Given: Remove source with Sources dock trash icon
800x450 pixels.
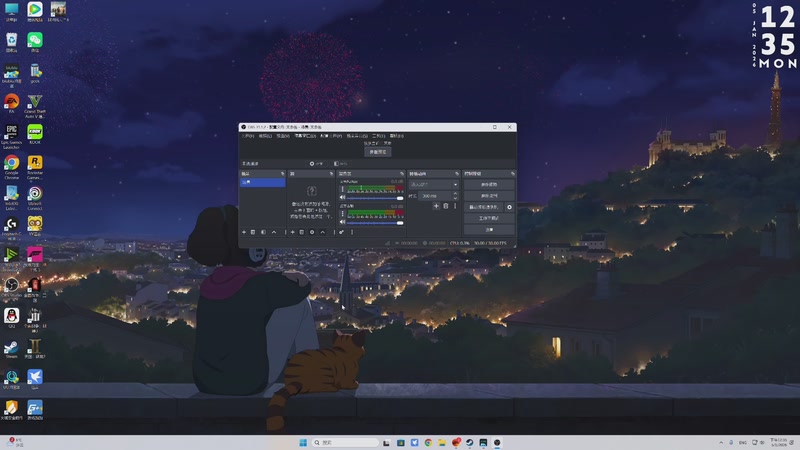Looking at the screenshot, I should tap(302, 232).
